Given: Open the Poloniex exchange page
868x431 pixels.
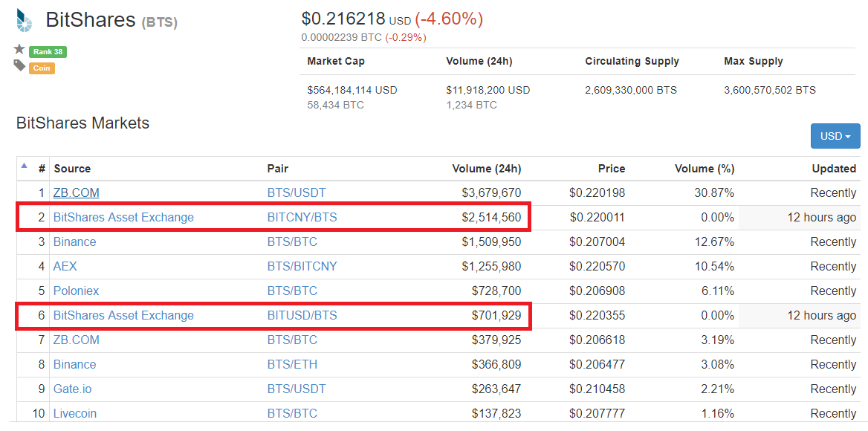Looking at the screenshot, I should 76,291.
